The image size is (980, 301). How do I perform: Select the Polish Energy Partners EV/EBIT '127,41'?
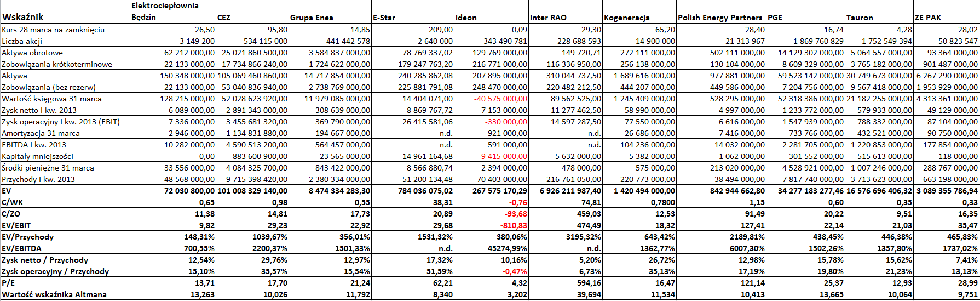point(753,225)
